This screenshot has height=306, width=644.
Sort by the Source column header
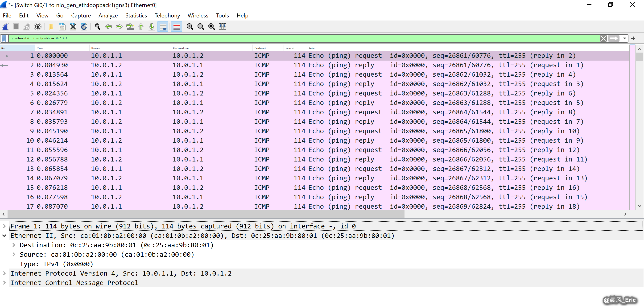tap(130, 48)
